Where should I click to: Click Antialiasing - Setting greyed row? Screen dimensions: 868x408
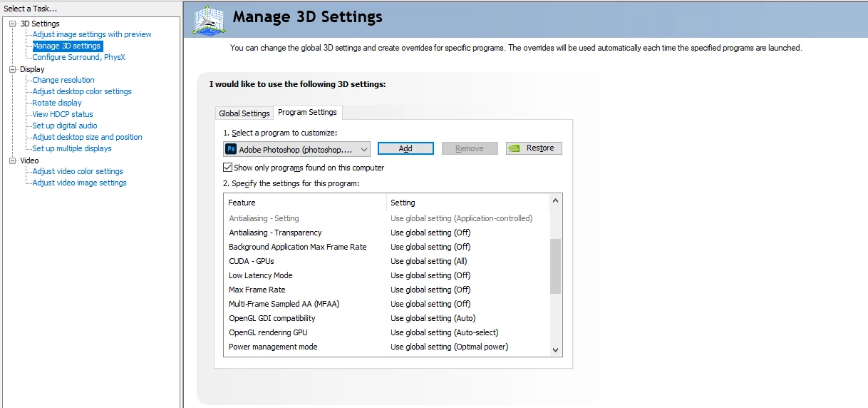pos(387,218)
